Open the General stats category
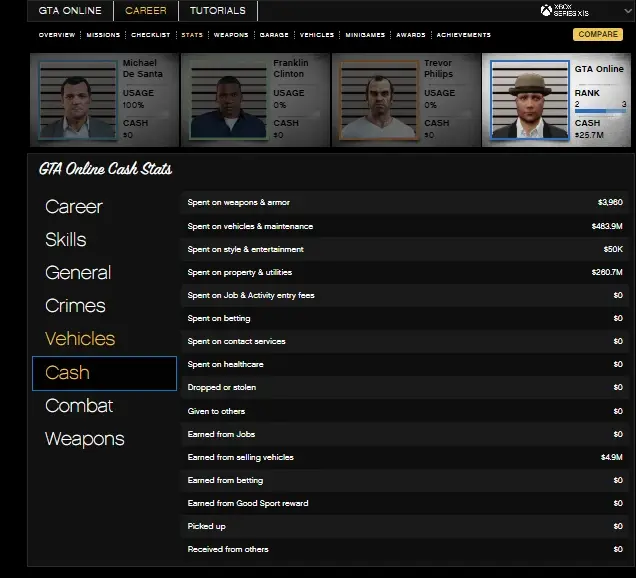Screen dimensions: 636x578 [x=78, y=273]
